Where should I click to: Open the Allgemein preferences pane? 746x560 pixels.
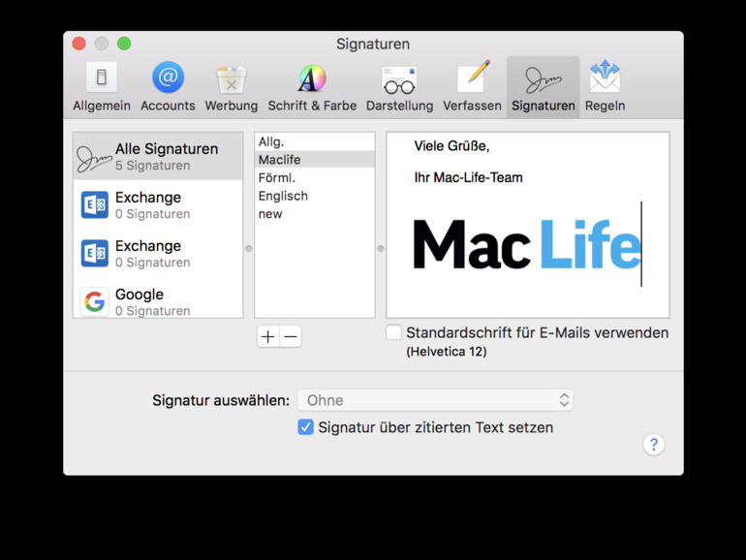pos(102,86)
